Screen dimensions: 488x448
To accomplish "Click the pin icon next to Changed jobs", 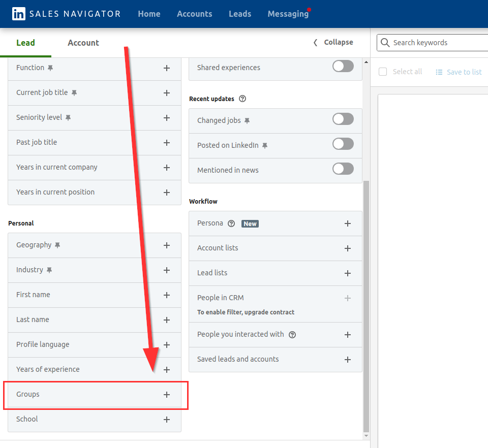I will coord(247,120).
